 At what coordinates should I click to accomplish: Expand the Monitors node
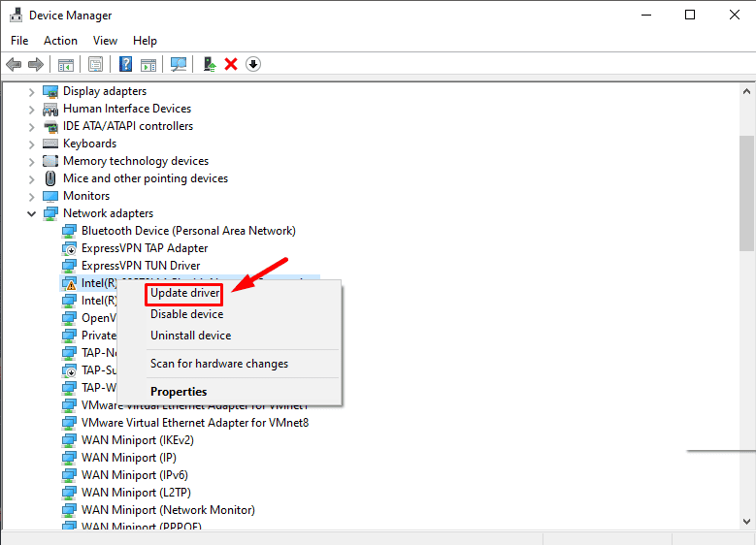tap(31, 197)
